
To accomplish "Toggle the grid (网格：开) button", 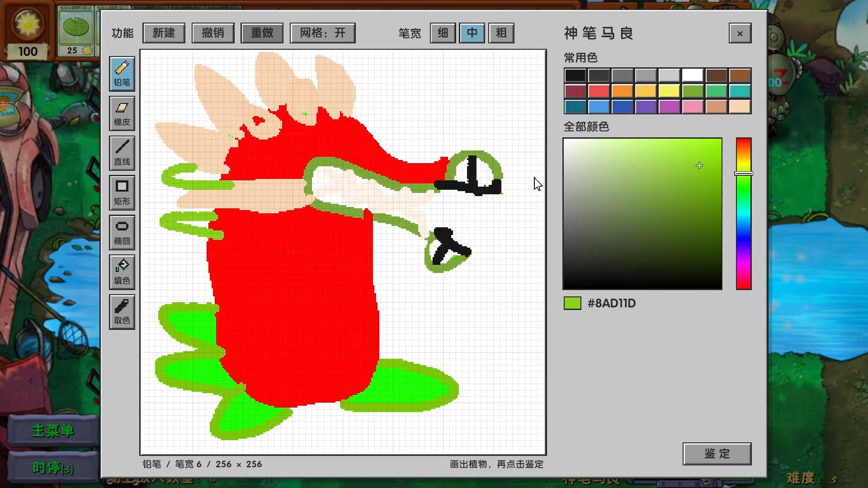I will (322, 33).
